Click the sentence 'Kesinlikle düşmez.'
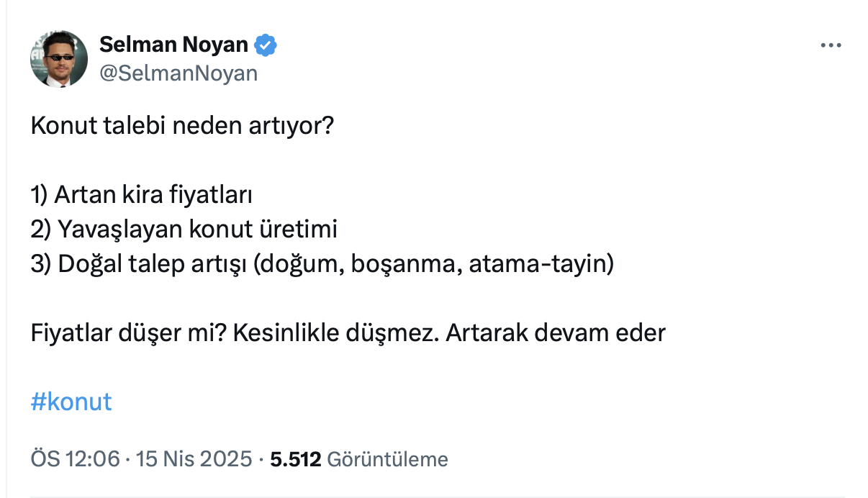Screen dimensions: 868x498 click(336, 333)
